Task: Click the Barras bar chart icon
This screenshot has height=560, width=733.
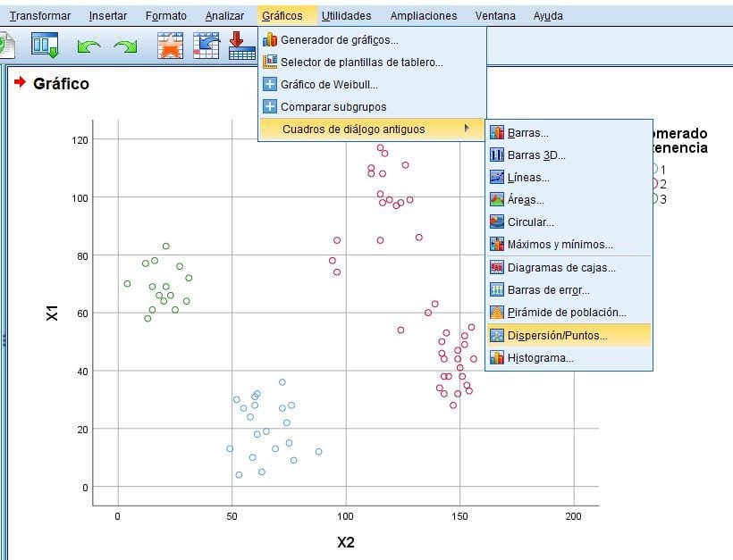Action: tap(496, 133)
